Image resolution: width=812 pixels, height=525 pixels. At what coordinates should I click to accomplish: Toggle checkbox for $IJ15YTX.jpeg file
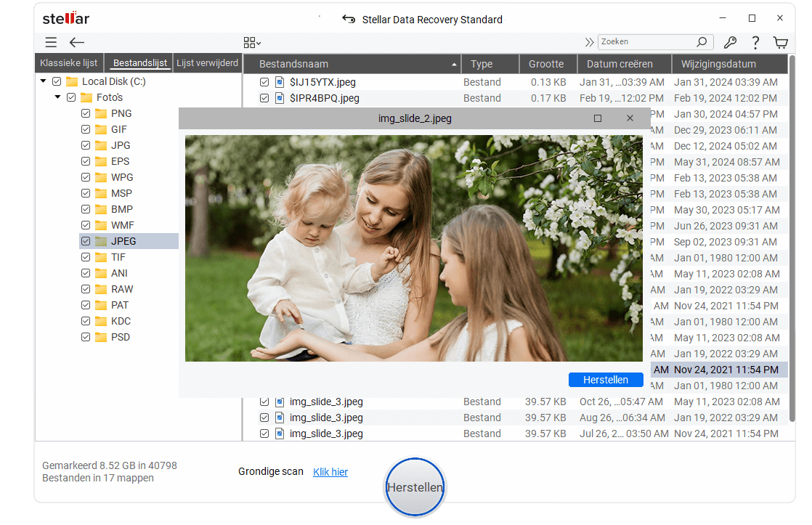(264, 82)
